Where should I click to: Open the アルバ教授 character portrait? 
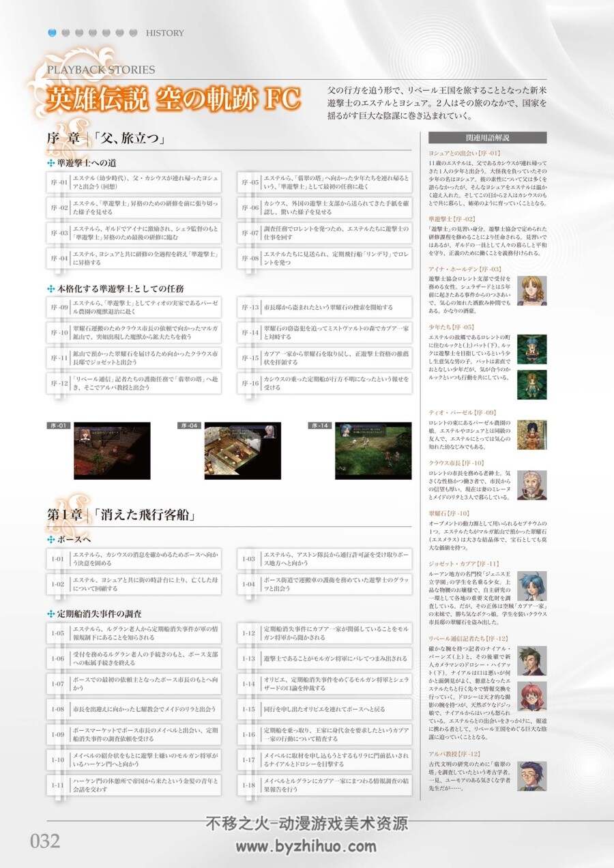531,775
